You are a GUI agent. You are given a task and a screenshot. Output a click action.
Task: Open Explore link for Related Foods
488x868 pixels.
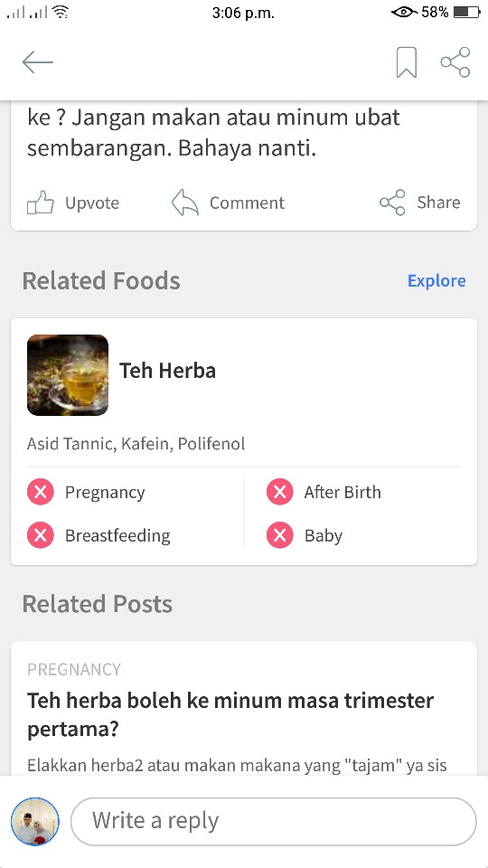436,280
